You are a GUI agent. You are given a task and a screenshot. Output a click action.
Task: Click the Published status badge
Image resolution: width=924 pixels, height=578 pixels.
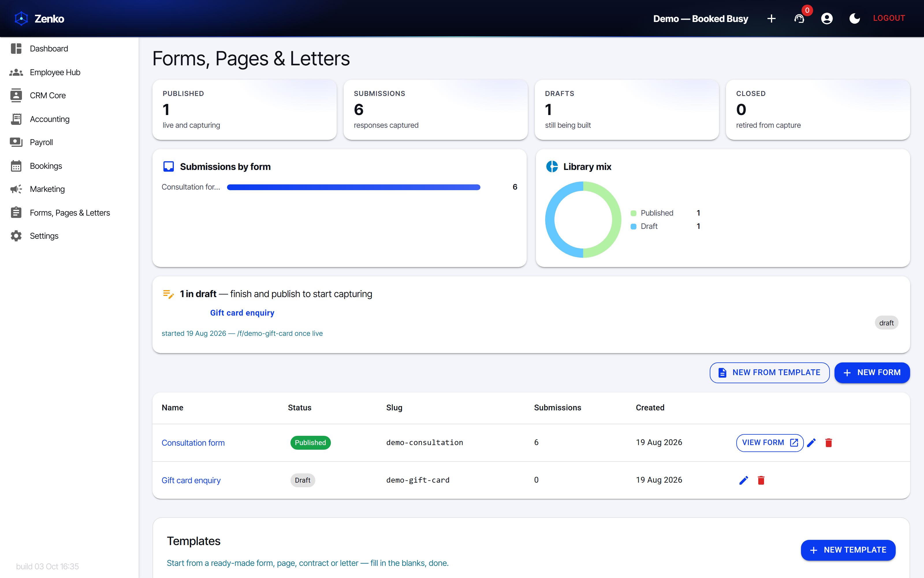pyautogui.click(x=310, y=443)
